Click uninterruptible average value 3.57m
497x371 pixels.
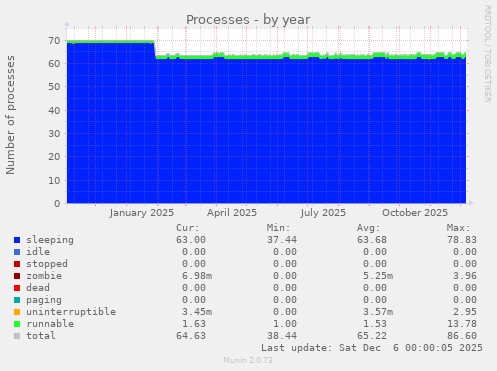tap(378, 312)
